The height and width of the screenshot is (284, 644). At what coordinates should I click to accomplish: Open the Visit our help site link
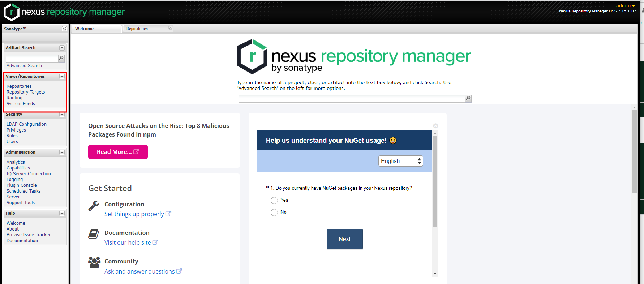click(x=131, y=242)
